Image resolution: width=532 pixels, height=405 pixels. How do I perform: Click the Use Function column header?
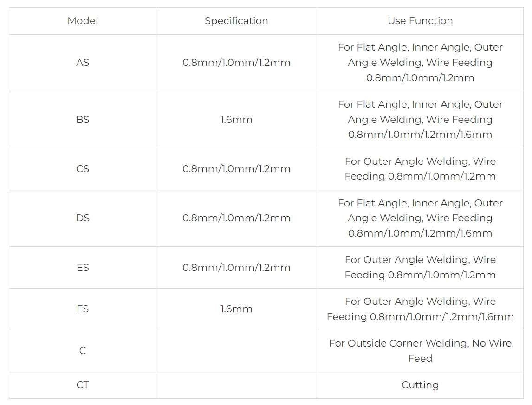pyautogui.click(x=420, y=21)
